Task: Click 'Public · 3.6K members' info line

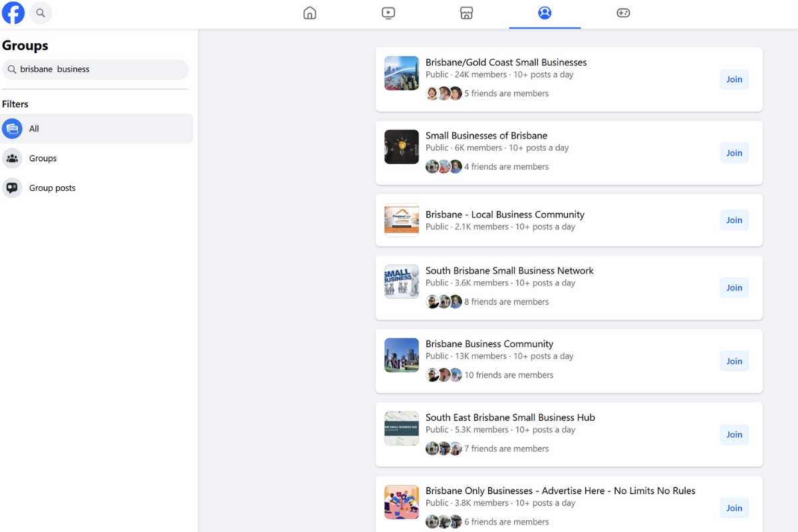Action: tap(501, 283)
